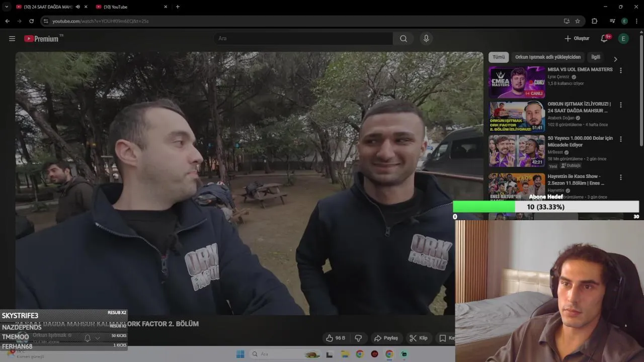The image size is (644, 362).
Task: Open the MISA VS UOL EMEA MASTERS title
Action: (x=580, y=69)
